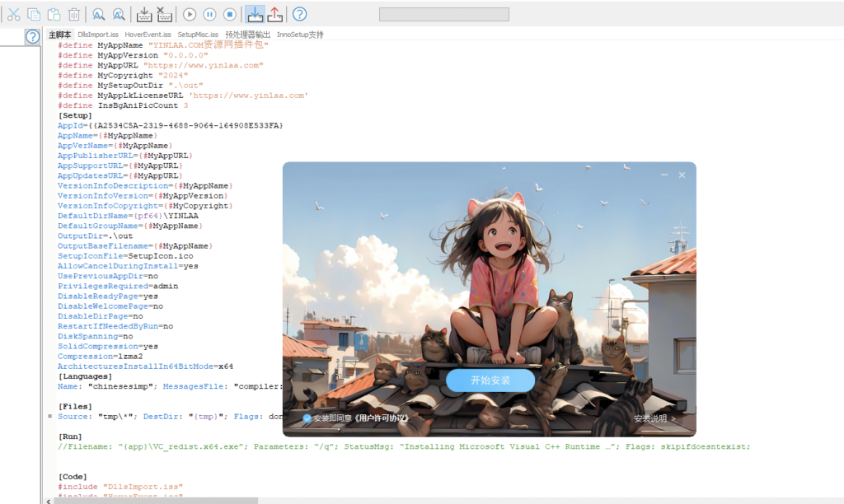Click the DefaultDirName={pf64}\YINLAA line

128,216
